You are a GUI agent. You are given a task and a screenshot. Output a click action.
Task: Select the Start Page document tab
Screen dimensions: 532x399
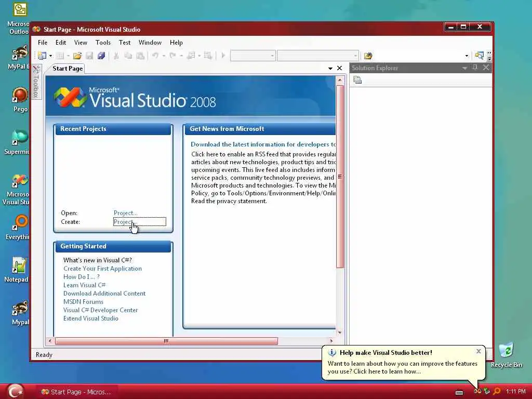pos(68,68)
